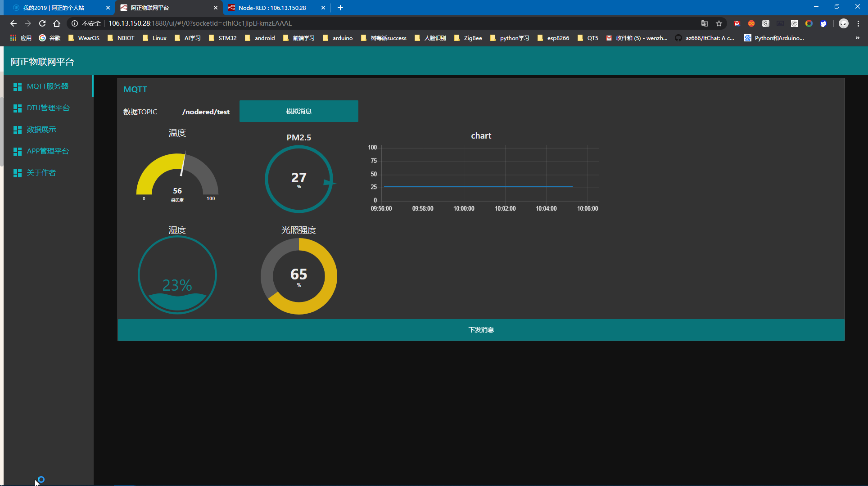This screenshot has height=486, width=868.
Task: Click the 光照强度 donut gauge
Action: tap(299, 276)
